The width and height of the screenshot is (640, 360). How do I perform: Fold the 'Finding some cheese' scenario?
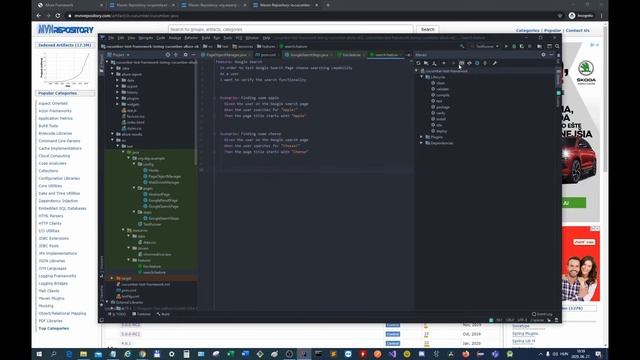214,134
